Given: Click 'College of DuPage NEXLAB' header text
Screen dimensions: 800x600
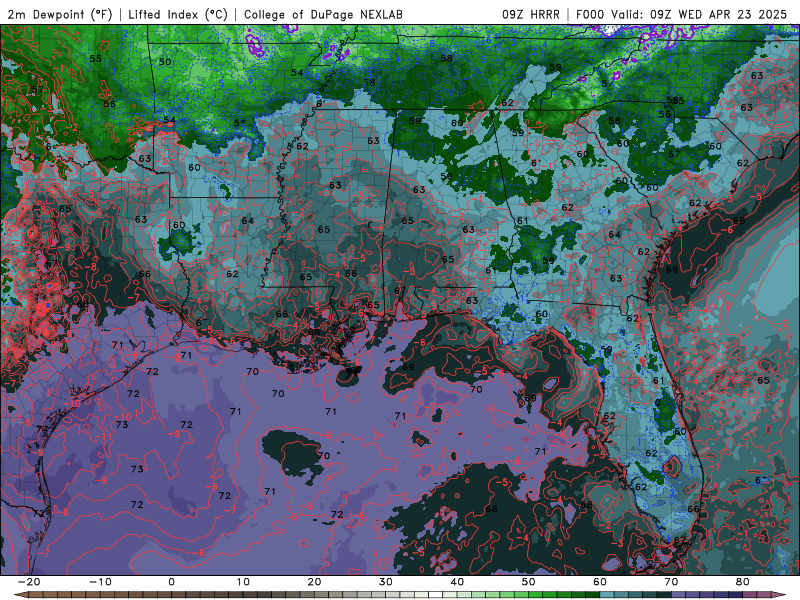Looking at the screenshot, I should 323,14.
